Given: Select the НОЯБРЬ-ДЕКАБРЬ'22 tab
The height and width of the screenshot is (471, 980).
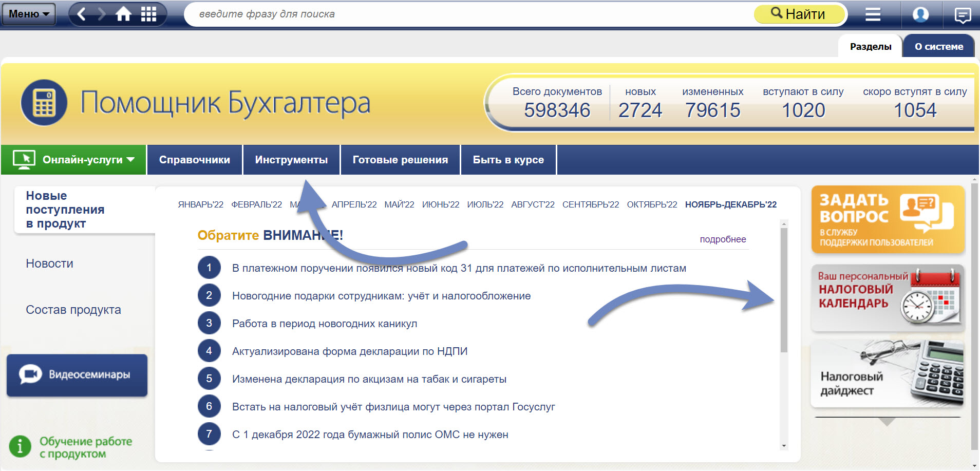Looking at the screenshot, I should (x=731, y=204).
